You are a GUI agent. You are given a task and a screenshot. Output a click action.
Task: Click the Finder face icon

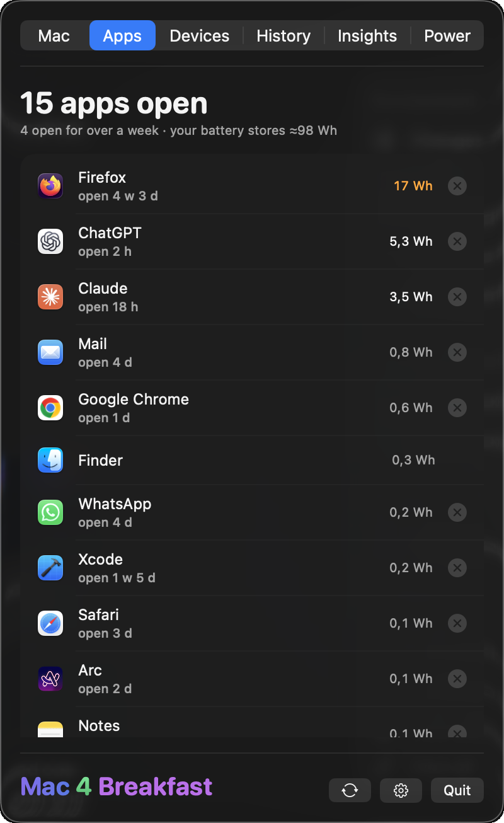pyautogui.click(x=50, y=460)
